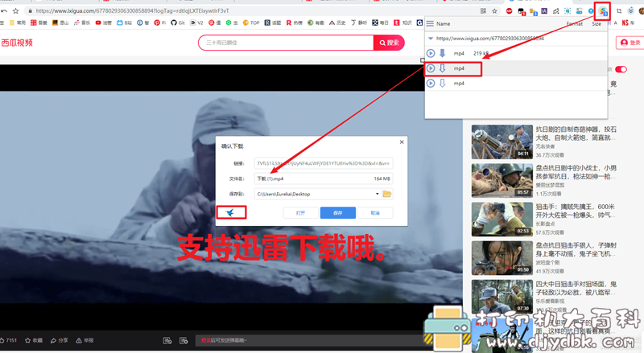Image resolution: width=644 pixels, height=353 pixels.
Task: Click the undo back arrow in browser toolbar
Action: (4, 11)
